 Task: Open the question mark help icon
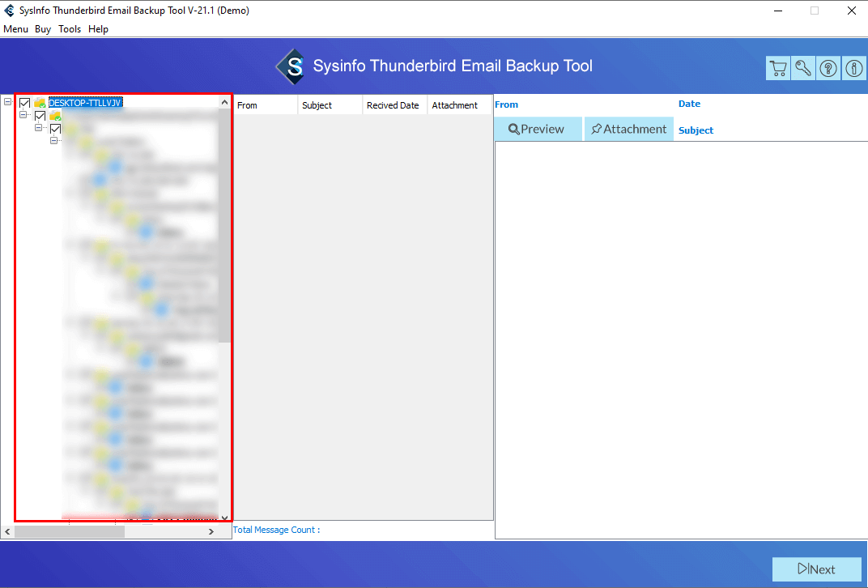[x=828, y=68]
